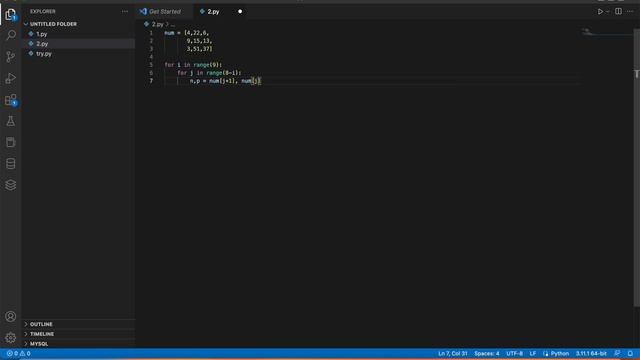This screenshot has width=640, height=360.
Task: Select interpreter 3.11.1 64-bit
Action: coord(591,353)
